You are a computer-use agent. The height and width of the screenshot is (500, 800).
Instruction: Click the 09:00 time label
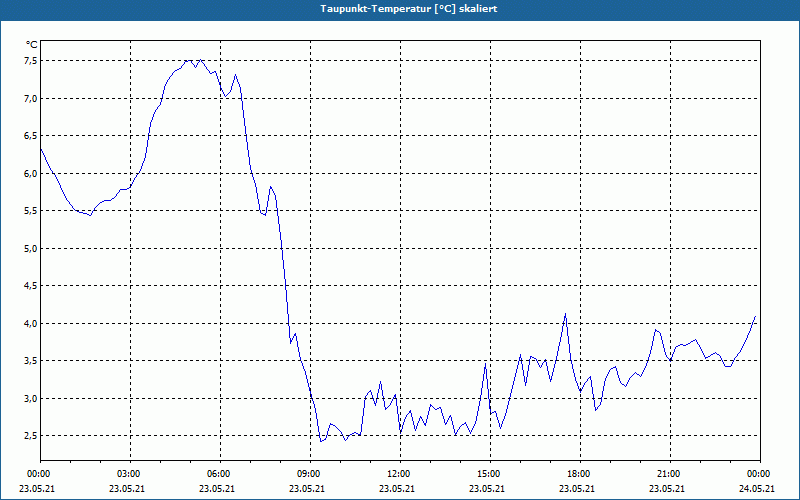[310, 474]
